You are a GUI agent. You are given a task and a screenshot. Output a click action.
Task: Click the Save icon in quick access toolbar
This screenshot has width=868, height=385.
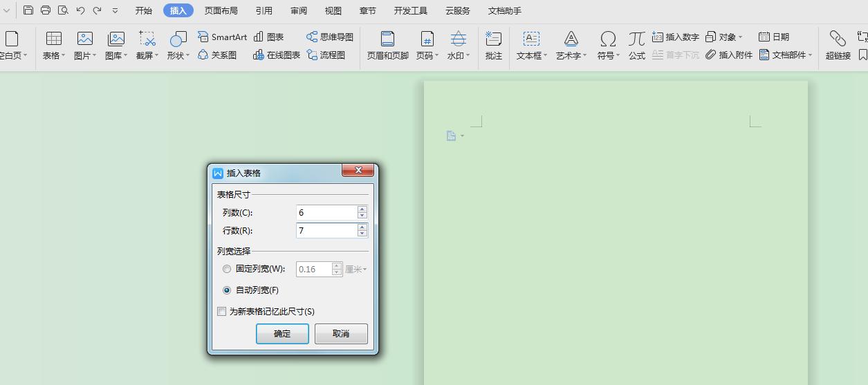pyautogui.click(x=28, y=10)
